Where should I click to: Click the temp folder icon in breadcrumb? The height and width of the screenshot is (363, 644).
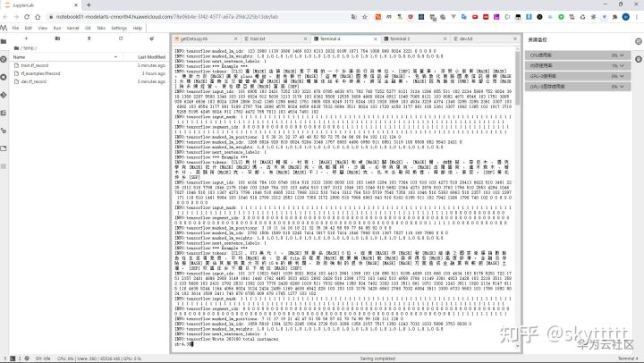16,48
